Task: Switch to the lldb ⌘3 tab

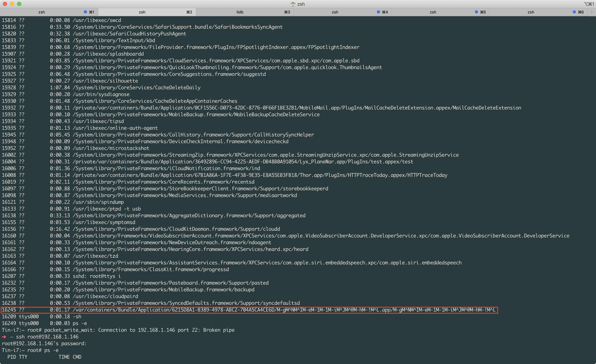Action: tap(239, 12)
